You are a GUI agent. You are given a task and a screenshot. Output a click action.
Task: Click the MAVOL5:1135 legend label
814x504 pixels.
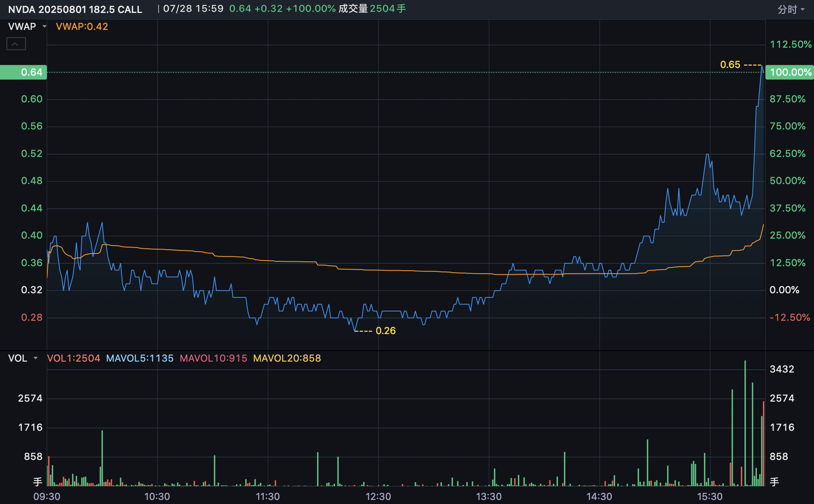[140, 358]
